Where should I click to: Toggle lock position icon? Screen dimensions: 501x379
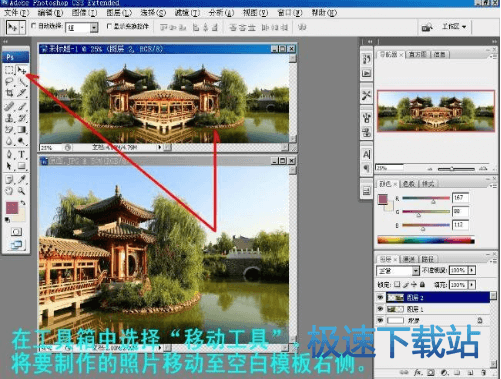click(x=414, y=284)
